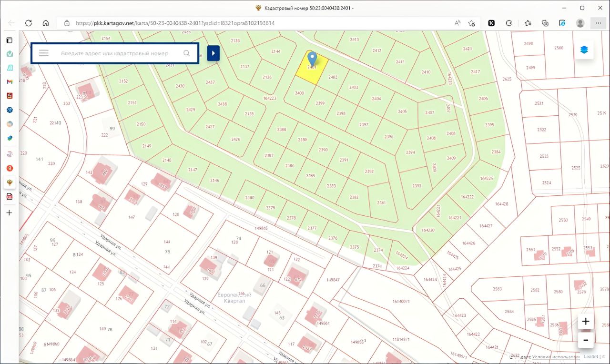610x364 pixels.
Task: Open the purple striped-circle sidebar tab
Action: [10, 154]
